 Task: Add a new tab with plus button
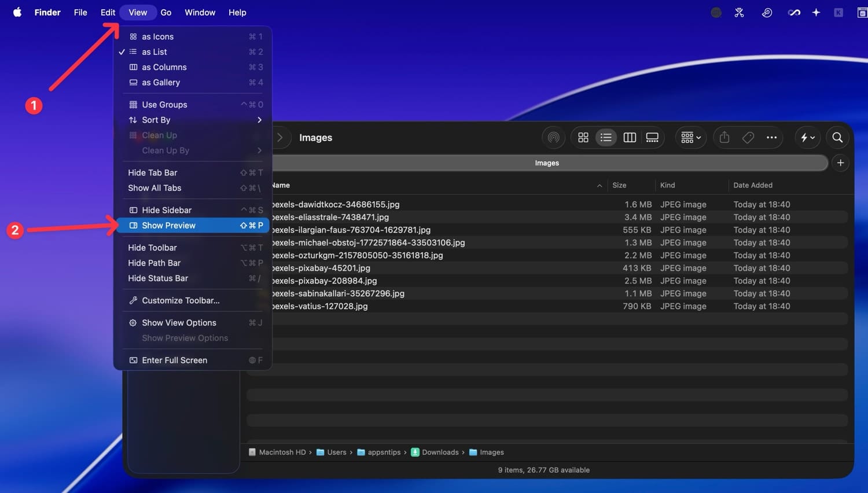pos(840,163)
